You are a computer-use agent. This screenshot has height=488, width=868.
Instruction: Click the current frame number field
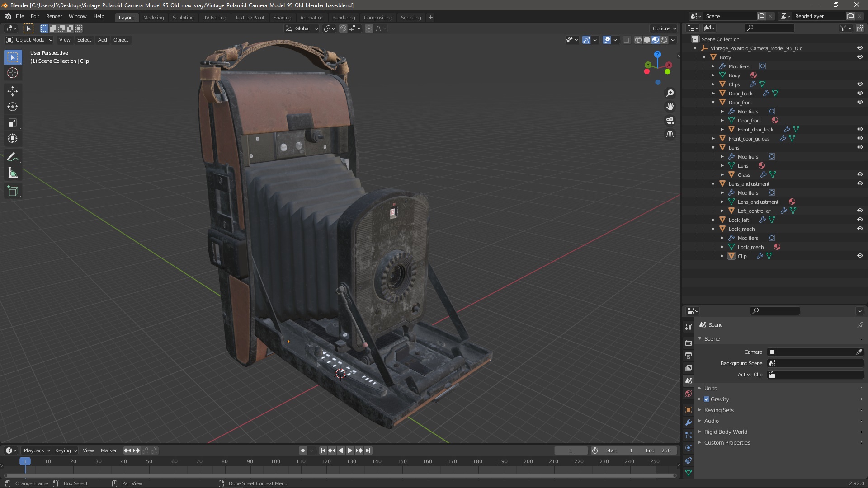click(x=571, y=450)
